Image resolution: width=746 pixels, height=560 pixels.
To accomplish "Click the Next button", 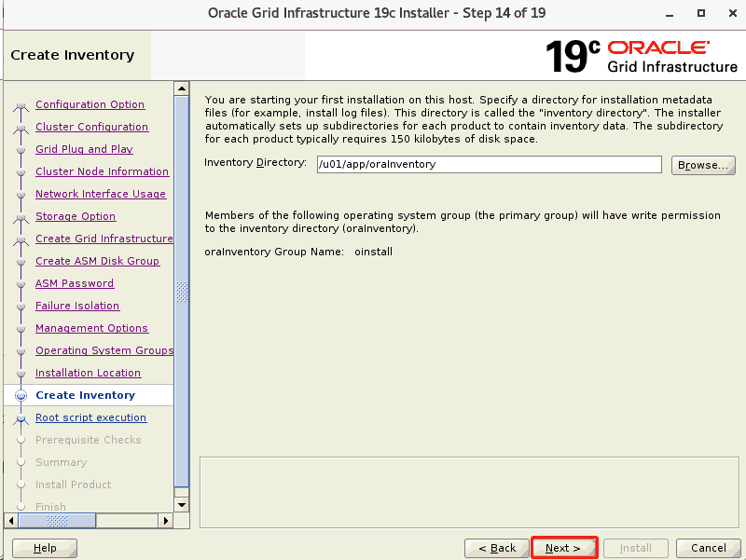I will pos(564,548).
